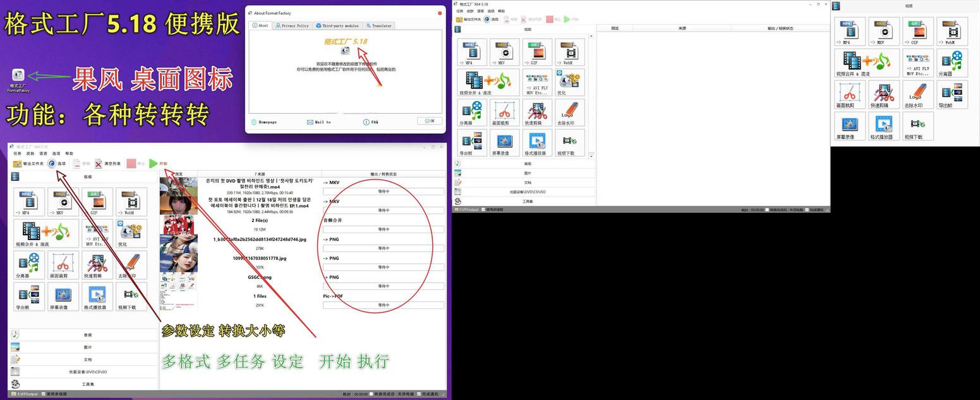Open 任务 menu in queued-tasks window
Viewport: 980px width, 400px height.
[17, 154]
